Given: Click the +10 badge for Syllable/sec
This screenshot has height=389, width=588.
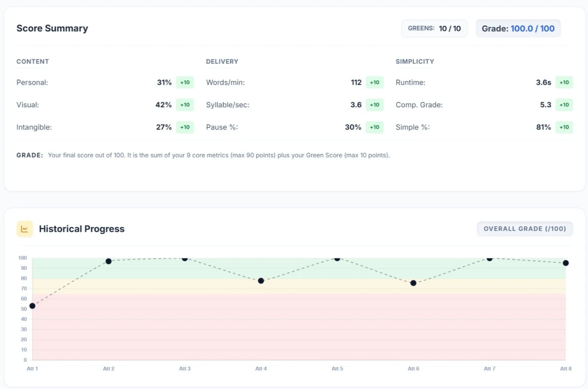Looking at the screenshot, I should point(375,105).
